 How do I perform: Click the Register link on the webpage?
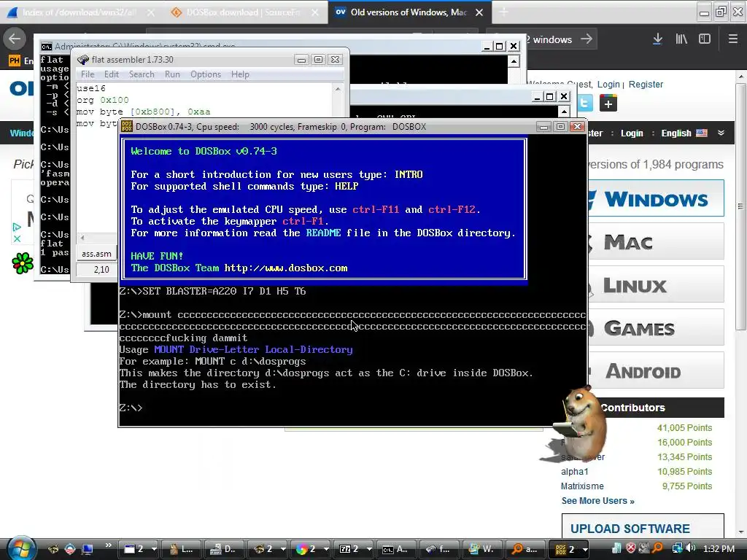click(646, 85)
